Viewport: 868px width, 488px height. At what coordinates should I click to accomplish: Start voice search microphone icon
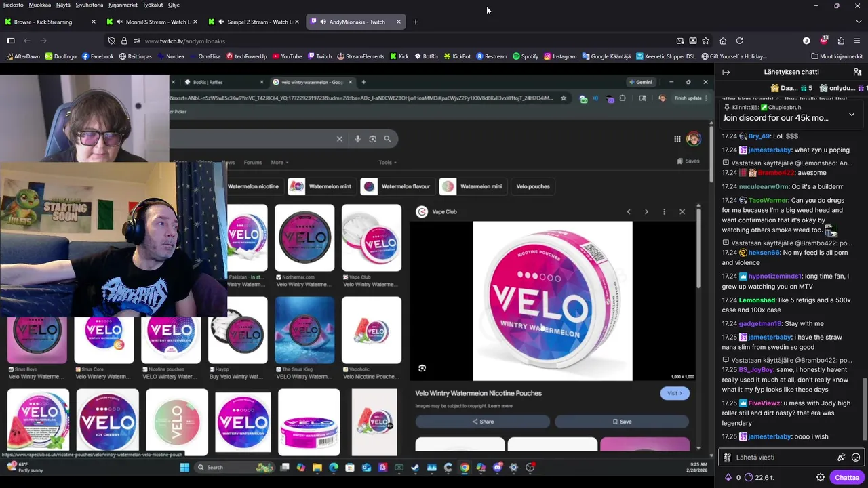coord(357,139)
